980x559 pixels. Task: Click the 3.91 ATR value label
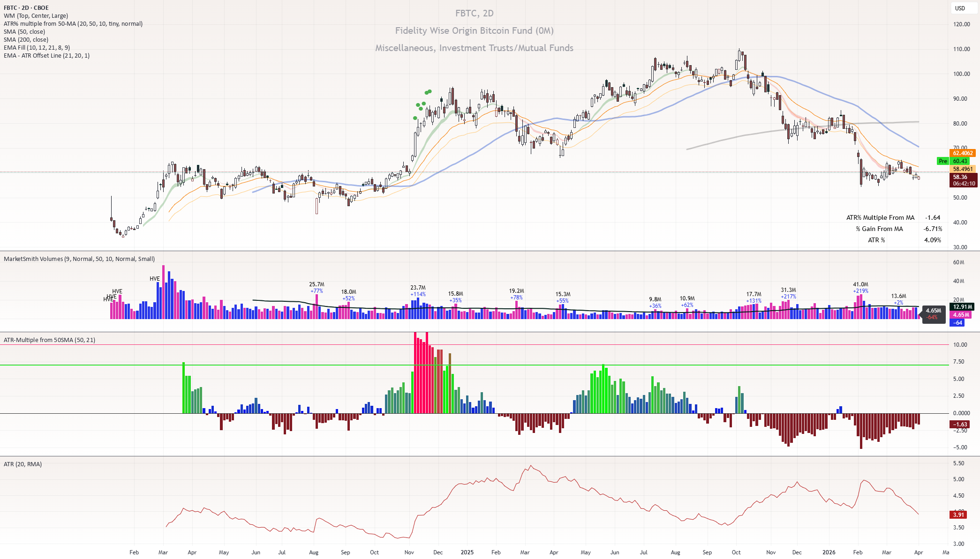958,515
